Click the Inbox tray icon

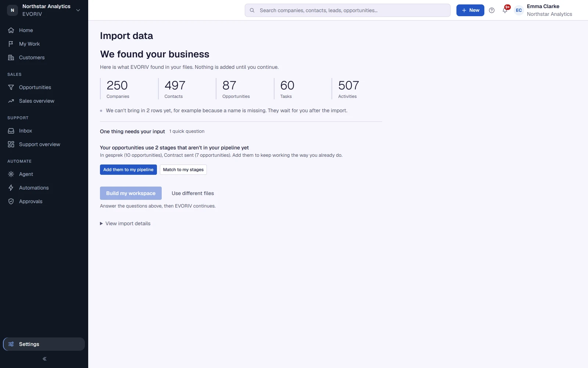[11, 131]
